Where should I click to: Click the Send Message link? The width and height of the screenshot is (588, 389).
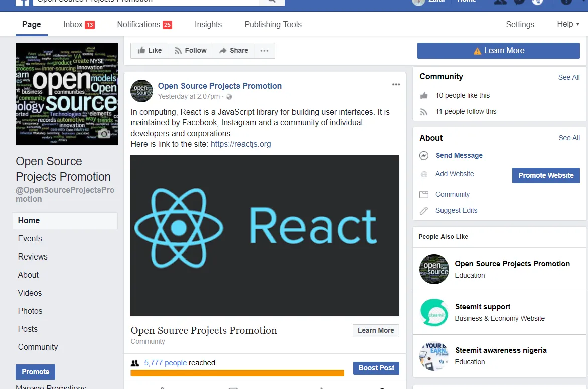(459, 155)
